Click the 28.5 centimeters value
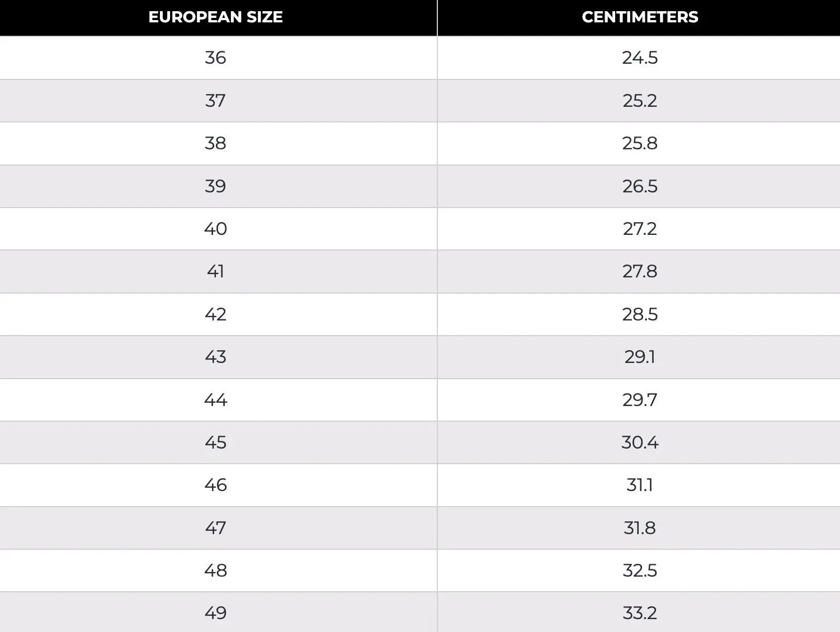 640,314
